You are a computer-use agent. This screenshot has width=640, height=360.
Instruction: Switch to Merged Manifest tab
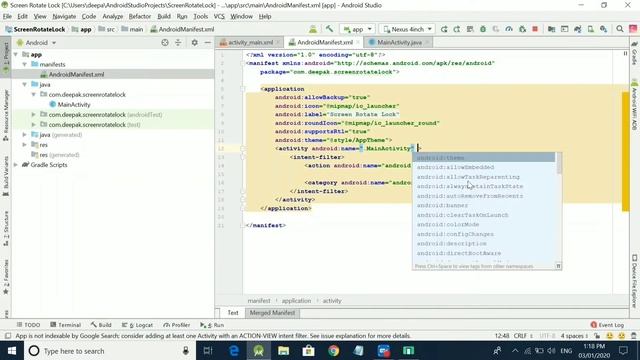pyautogui.click(x=272, y=313)
